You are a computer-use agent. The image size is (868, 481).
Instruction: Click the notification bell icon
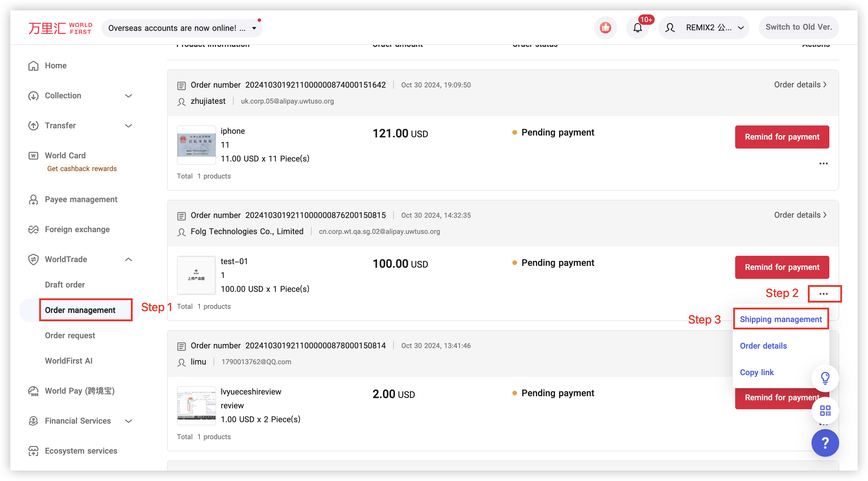637,28
